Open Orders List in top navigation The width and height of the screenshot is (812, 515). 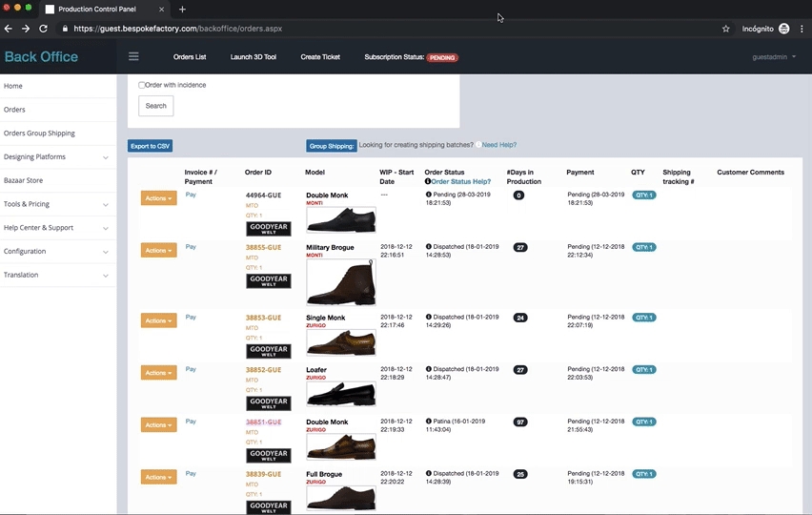[x=190, y=57]
